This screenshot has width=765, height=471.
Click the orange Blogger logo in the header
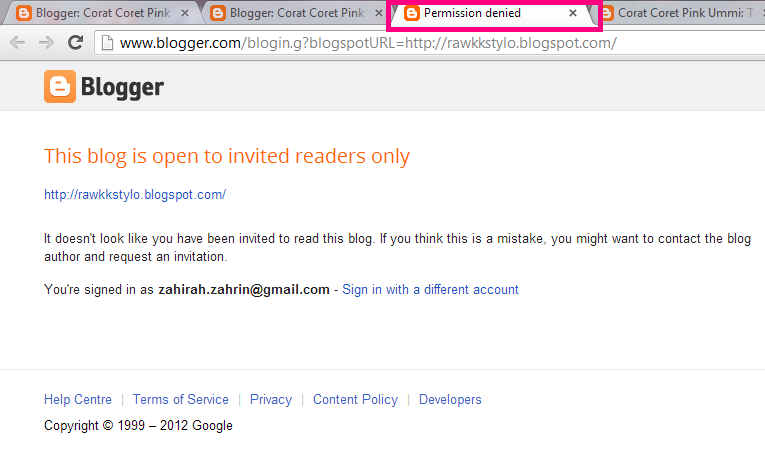[59, 87]
